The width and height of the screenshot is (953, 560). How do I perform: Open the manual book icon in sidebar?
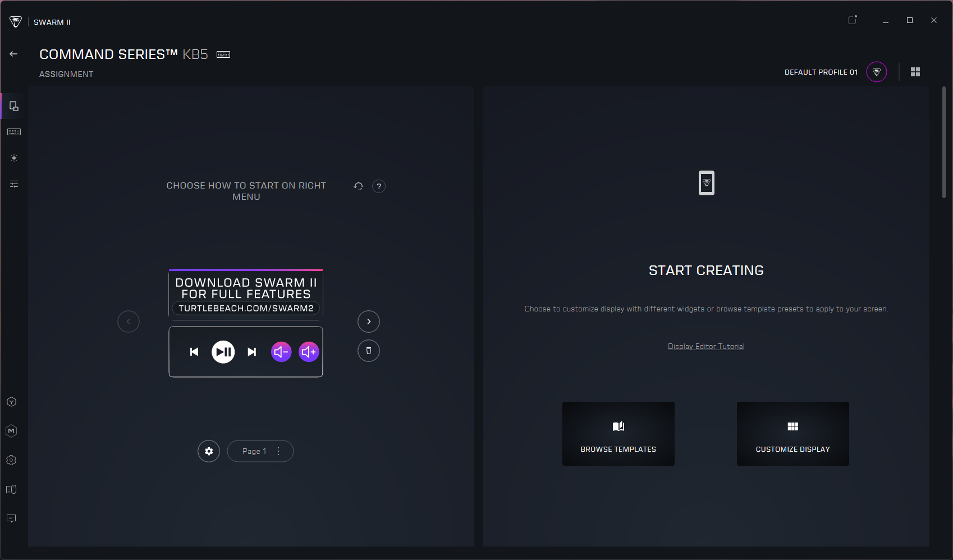[11, 489]
